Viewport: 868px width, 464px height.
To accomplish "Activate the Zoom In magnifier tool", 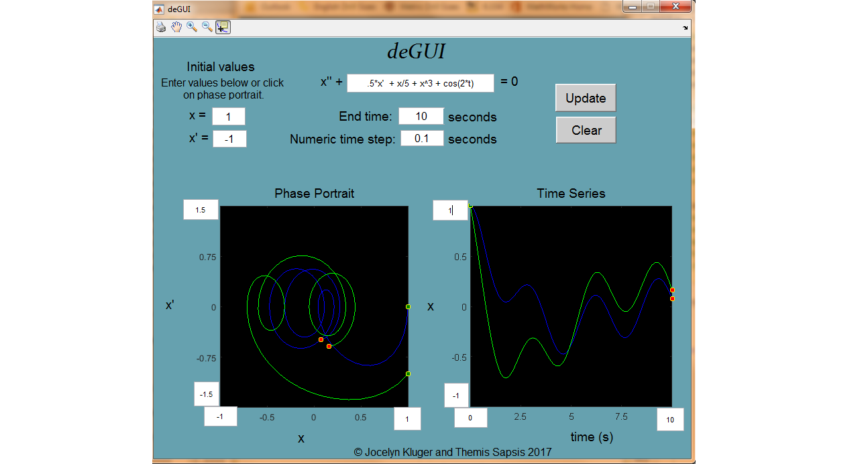I will point(192,27).
